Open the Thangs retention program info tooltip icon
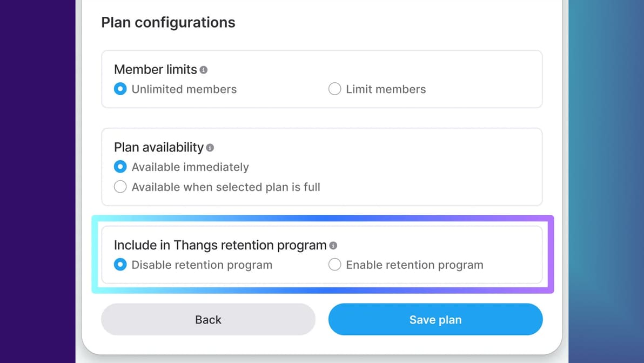 pyautogui.click(x=333, y=246)
